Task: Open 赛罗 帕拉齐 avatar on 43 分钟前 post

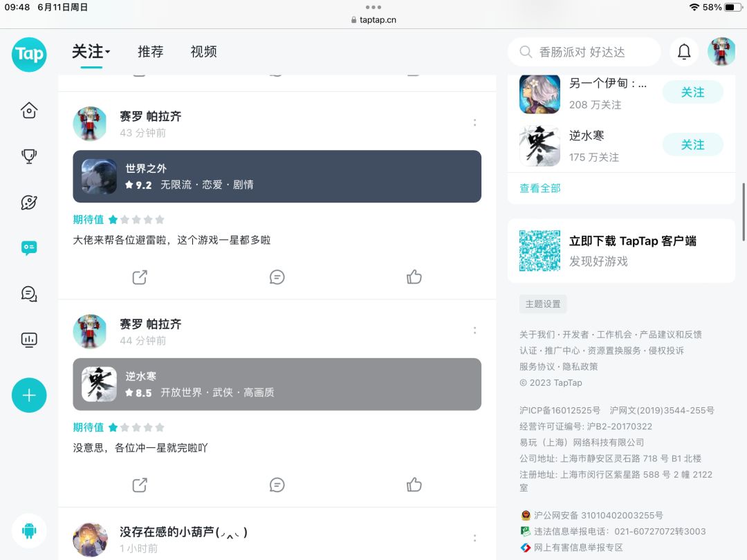Action: click(89, 123)
